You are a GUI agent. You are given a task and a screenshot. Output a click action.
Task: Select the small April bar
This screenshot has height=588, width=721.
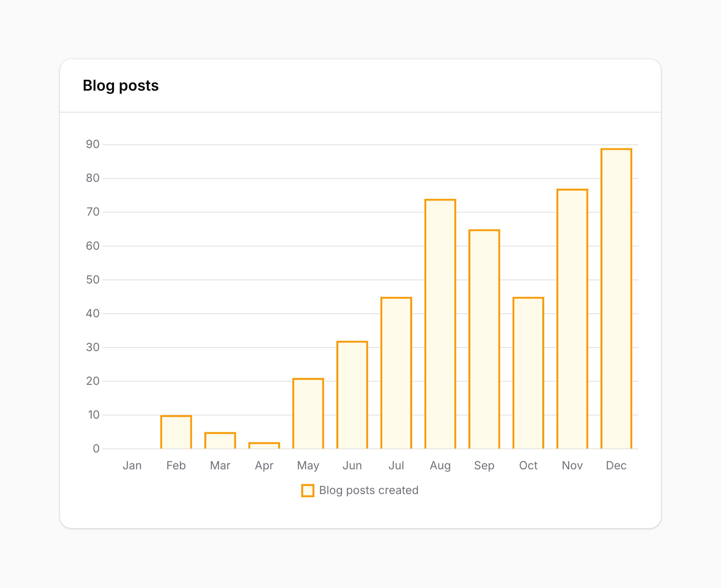pos(264,446)
